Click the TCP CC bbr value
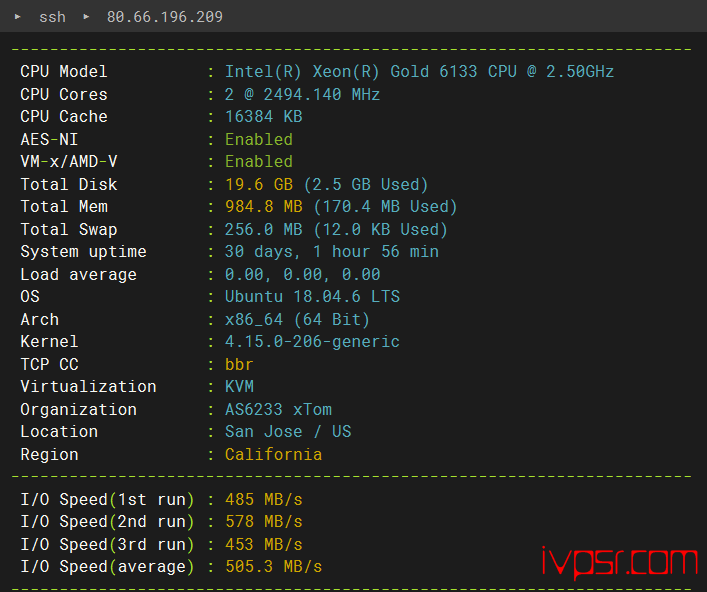This screenshot has height=592, width=707. [239, 364]
